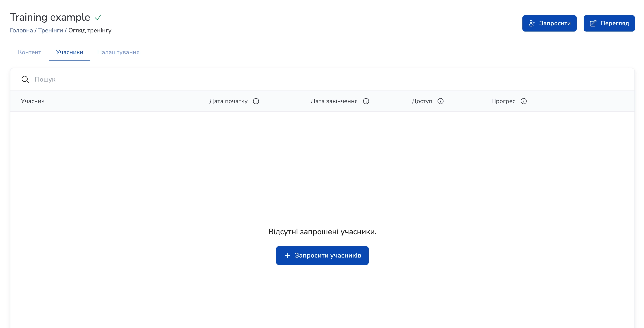644x328 pixels.
Task: Click the search magnifier icon
Action: [x=25, y=79]
